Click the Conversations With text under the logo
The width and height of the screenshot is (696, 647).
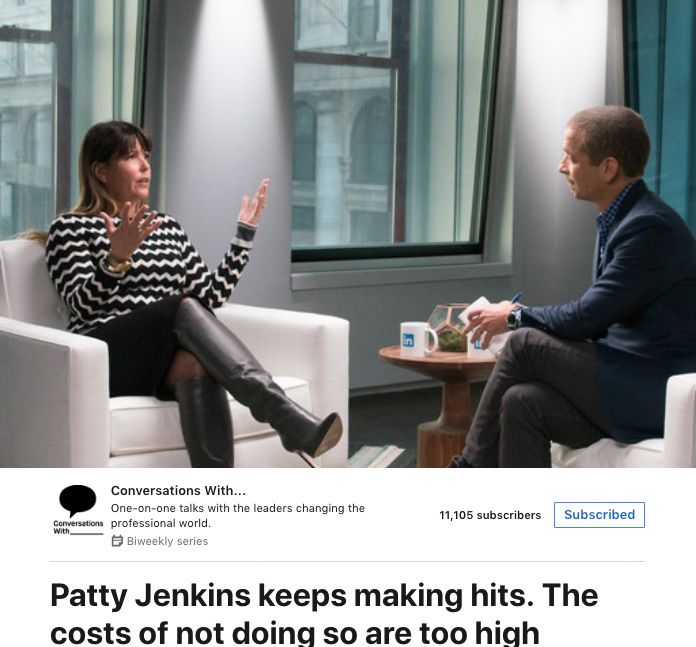coord(78,527)
